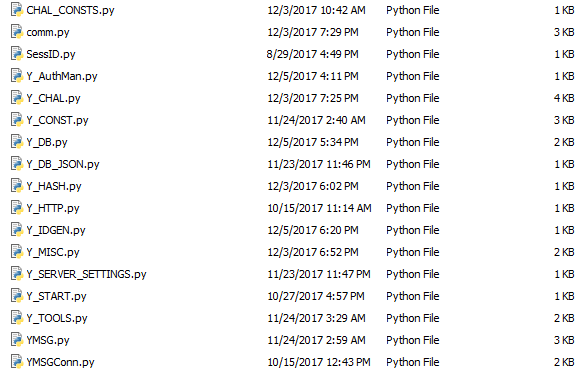The height and width of the screenshot is (376, 584).
Task: Select the Y_HASH.py file icon
Action: tap(17, 185)
